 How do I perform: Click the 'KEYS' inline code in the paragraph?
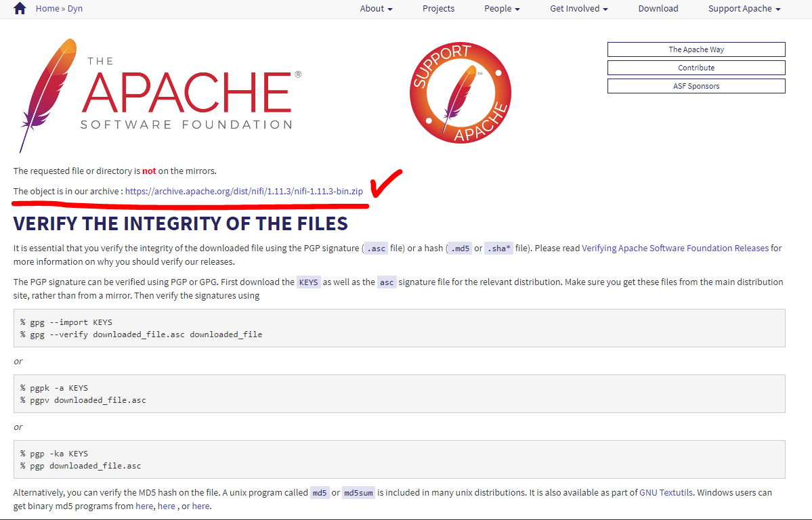click(309, 282)
